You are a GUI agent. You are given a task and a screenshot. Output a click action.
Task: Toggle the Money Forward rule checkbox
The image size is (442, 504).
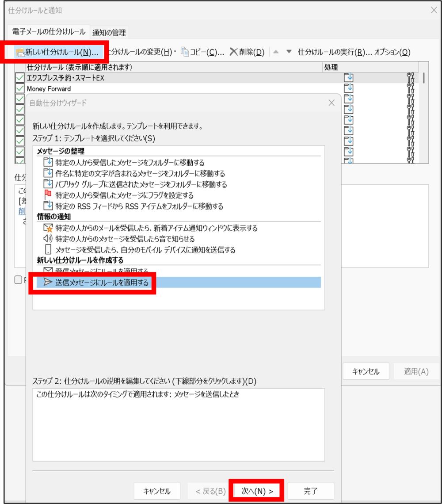20,89
